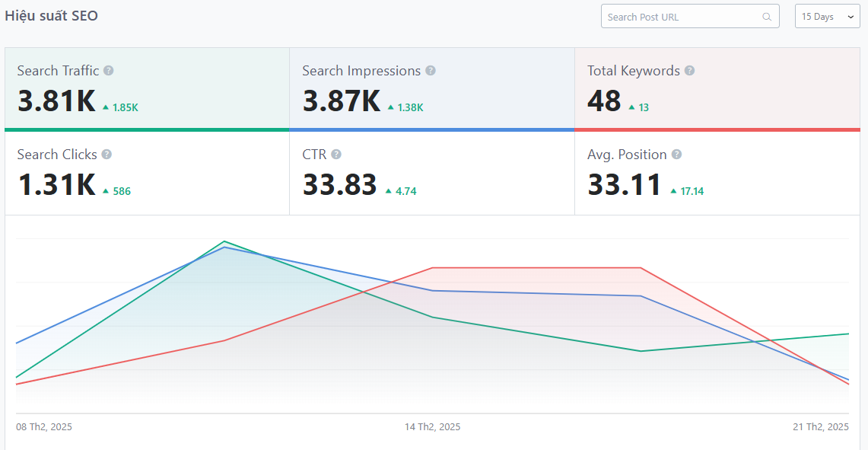This screenshot has width=868, height=450.
Task: Select the CTR metric card
Action: pyautogui.click(x=431, y=174)
